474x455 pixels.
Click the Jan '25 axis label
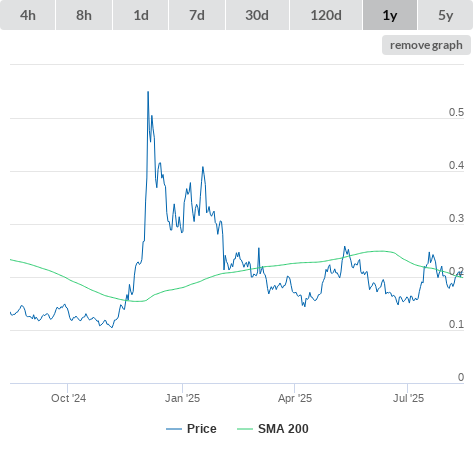coord(182,398)
